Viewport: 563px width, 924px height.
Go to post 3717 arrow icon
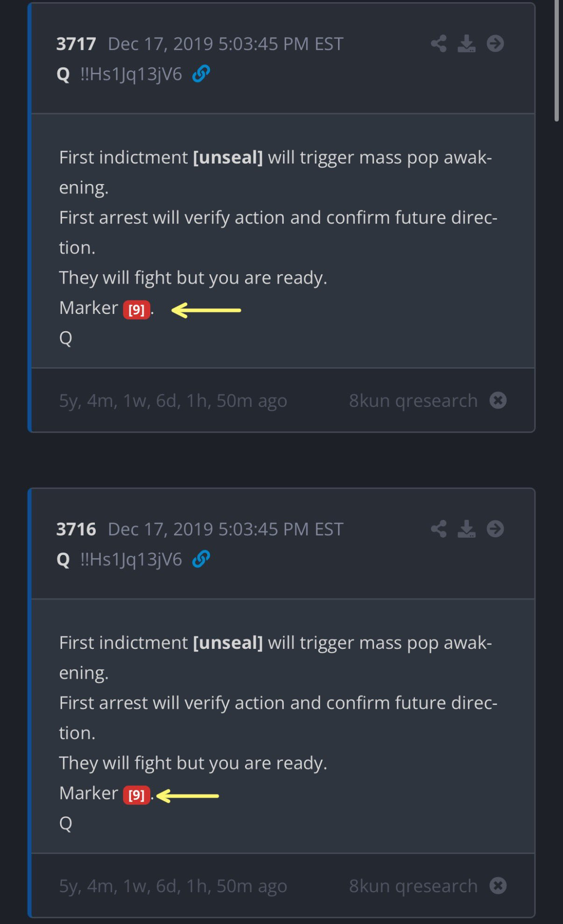tap(495, 44)
